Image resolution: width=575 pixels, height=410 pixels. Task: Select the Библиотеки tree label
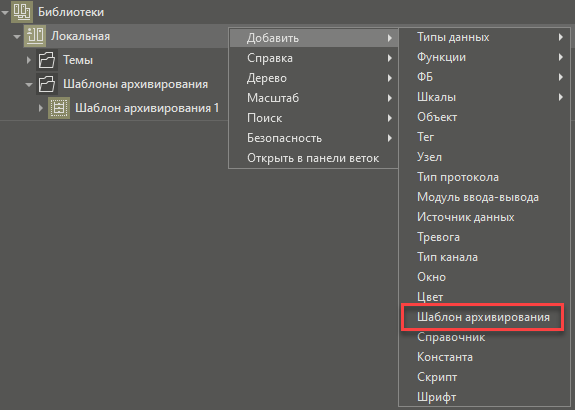pyautogui.click(x=71, y=12)
